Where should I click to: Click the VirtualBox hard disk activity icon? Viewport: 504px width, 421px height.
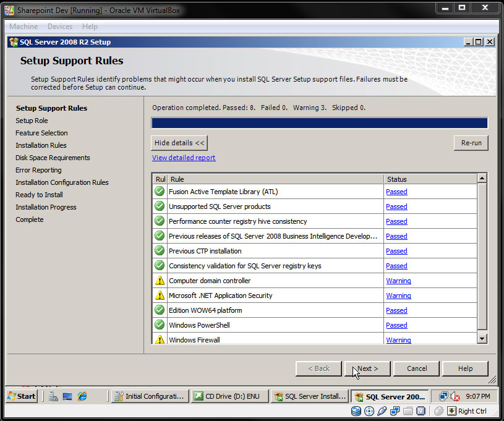click(356, 410)
